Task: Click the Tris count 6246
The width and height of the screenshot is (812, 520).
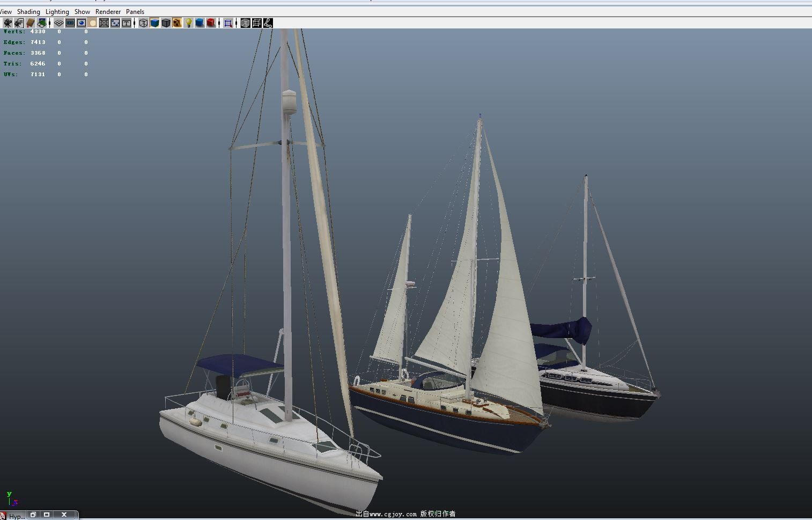Action: pyautogui.click(x=38, y=63)
